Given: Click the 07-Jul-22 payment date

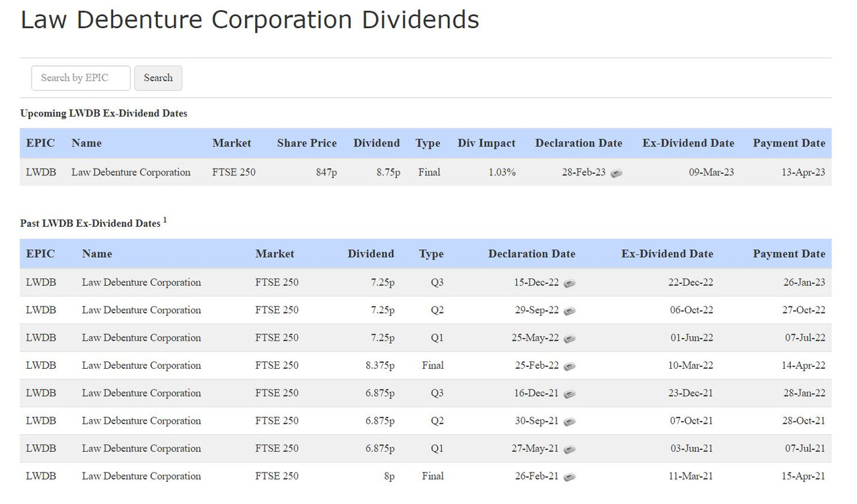Looking at the screenshot, I should point(805,338).
